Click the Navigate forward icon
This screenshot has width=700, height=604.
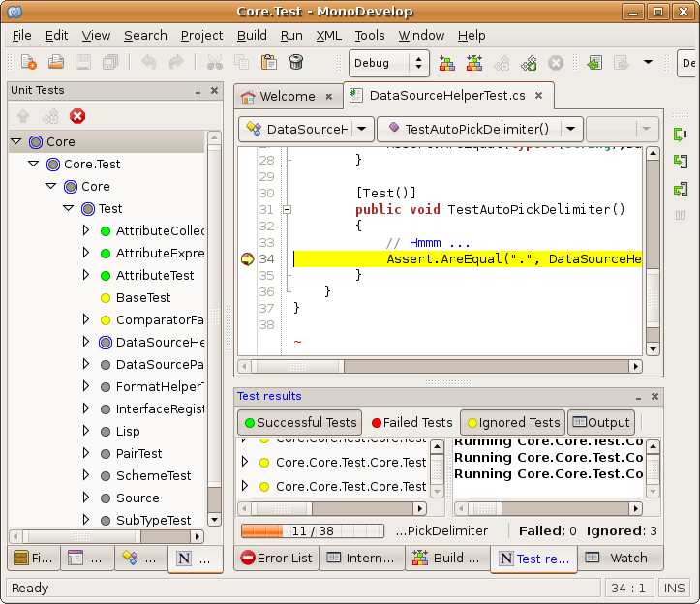coord(622,63)
